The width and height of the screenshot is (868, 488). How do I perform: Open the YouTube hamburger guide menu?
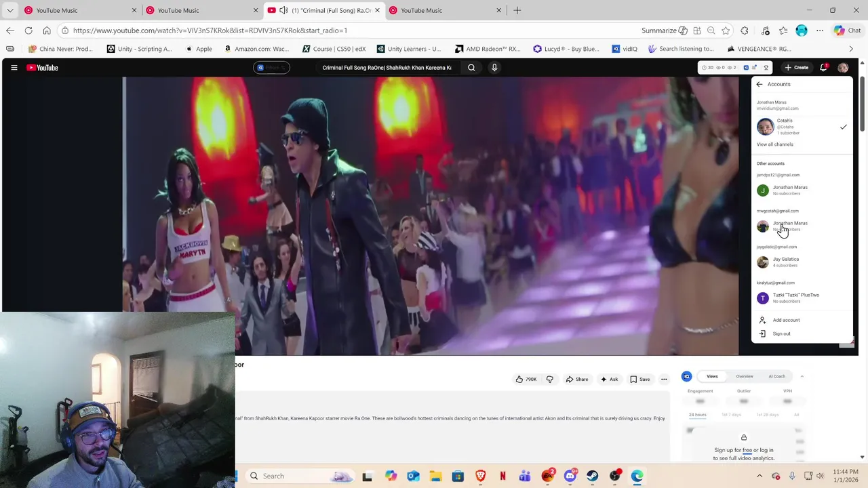(14, 68)
